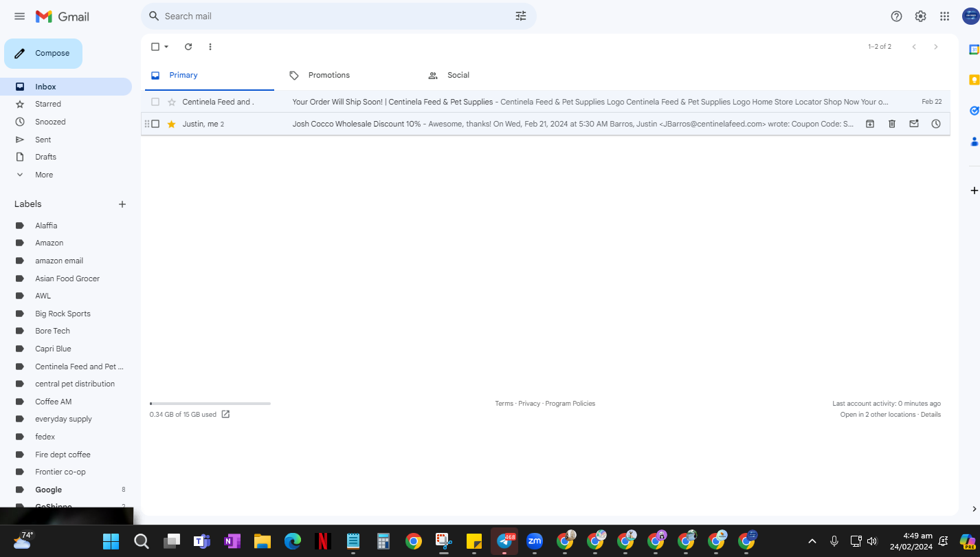
Task: Launch Zoom from the taskbar
Action: point(535,541)
